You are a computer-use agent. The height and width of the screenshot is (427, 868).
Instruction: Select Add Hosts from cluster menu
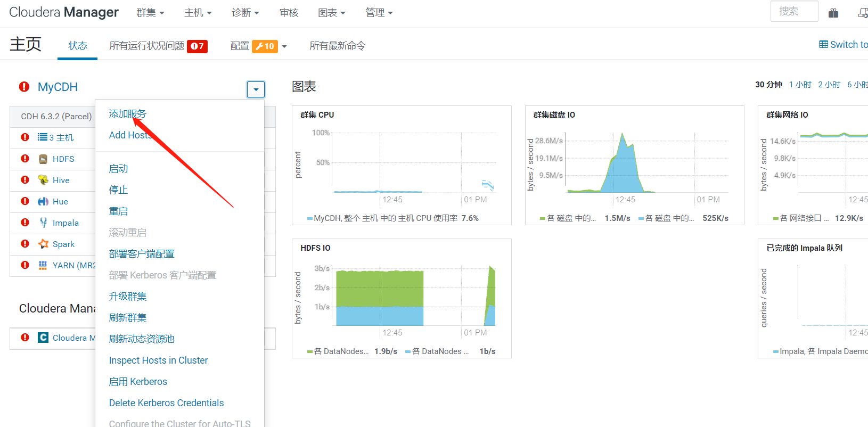tap(130, 135)
